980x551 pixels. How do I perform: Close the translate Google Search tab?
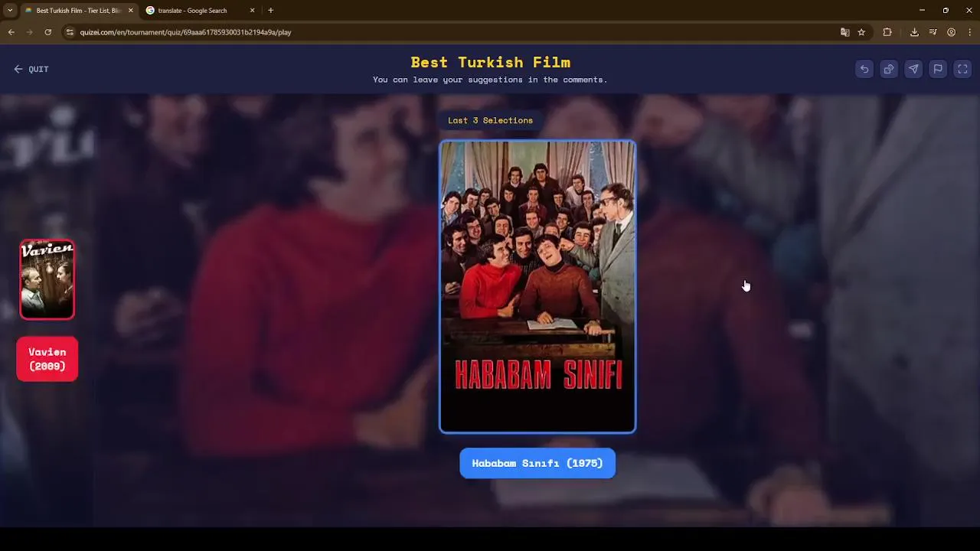coord(252,11)
